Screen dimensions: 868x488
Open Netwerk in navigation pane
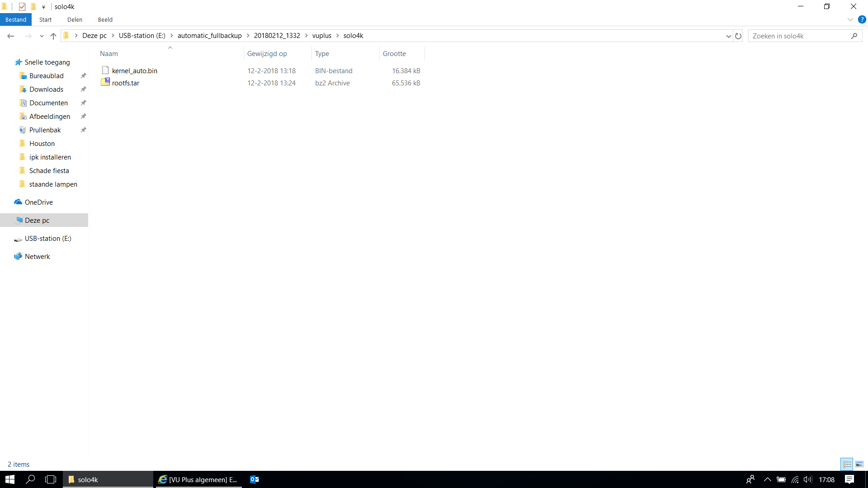[x=37, y=257]
